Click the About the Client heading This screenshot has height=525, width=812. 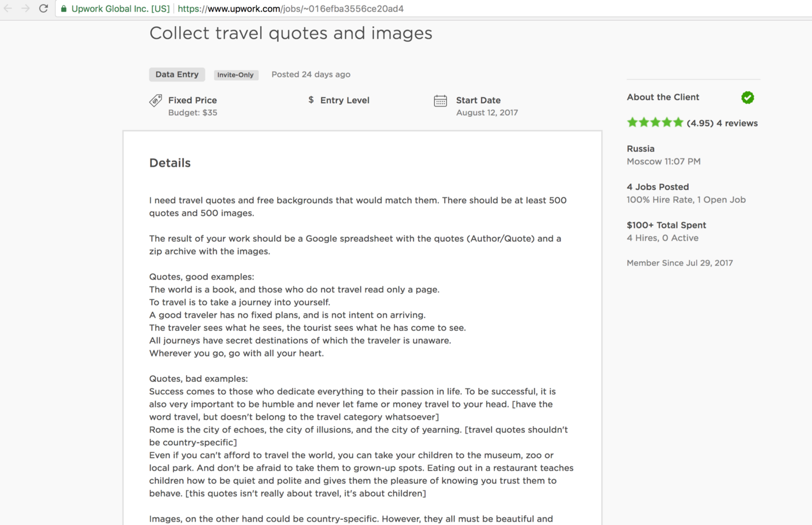663,97
